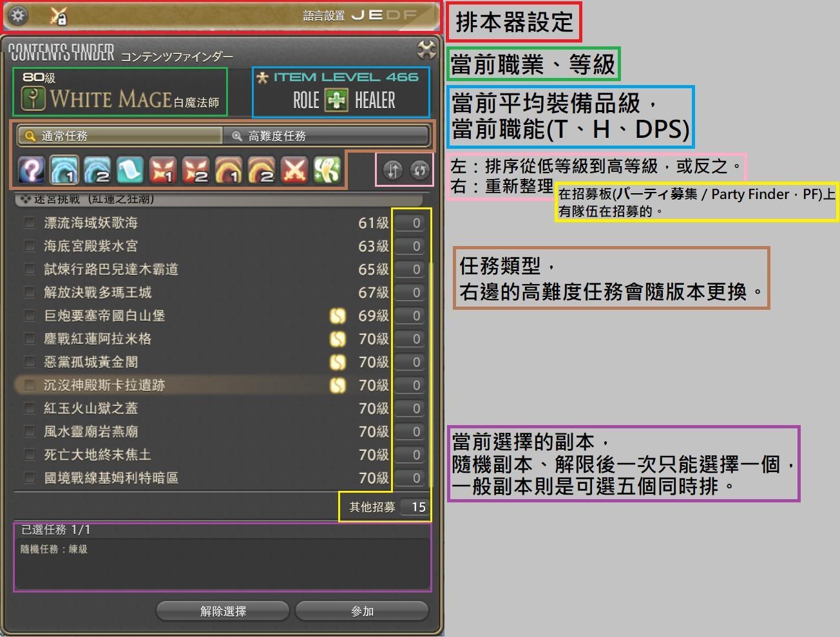
Task: Click recruitment count for 解放決戰多瑪王城
Action: point(410,292)
